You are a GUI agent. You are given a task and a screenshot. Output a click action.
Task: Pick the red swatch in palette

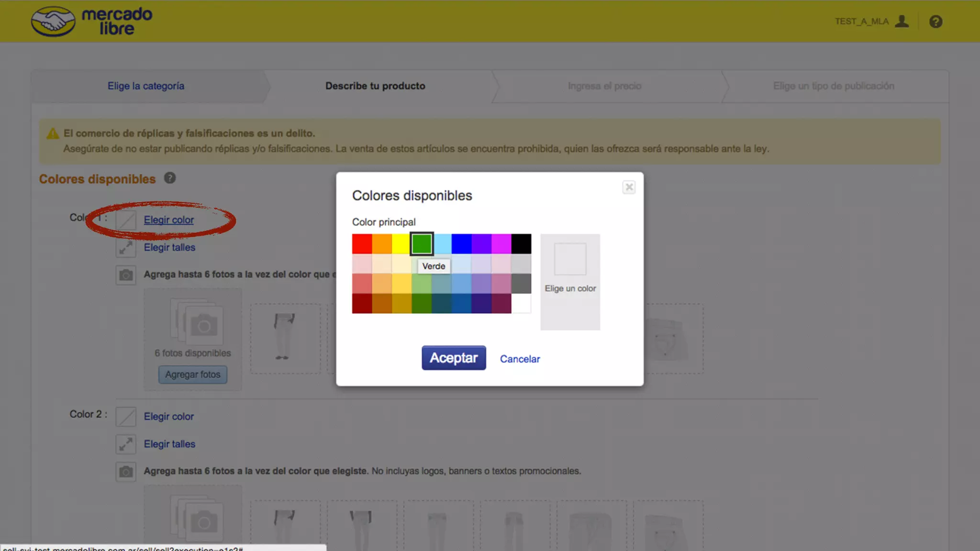click(x=362, y=244)
